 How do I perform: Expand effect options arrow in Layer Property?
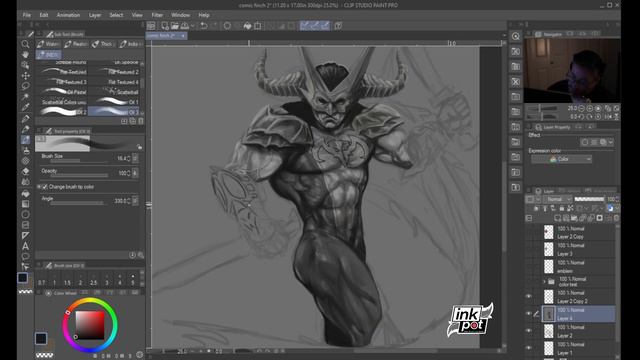(611, 142)
